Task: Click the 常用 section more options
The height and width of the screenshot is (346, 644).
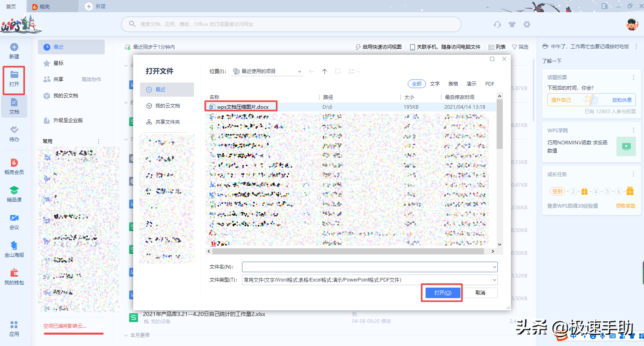Action: pyautogui.click(x=99, y=142)
